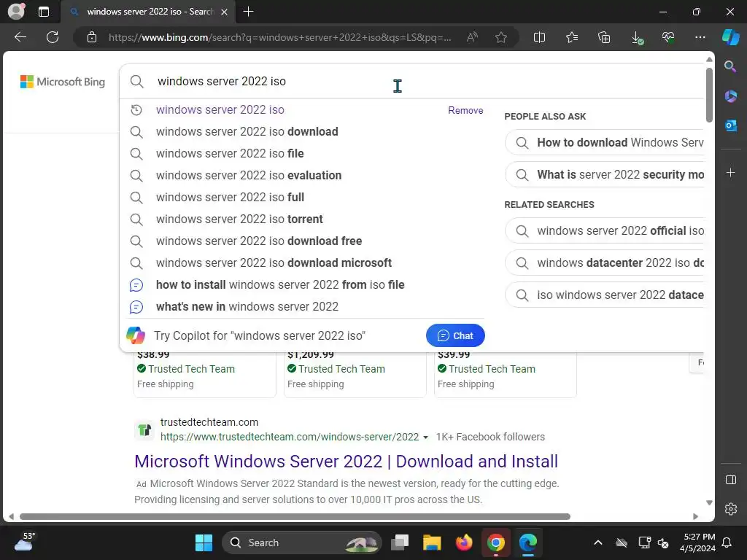Open sidebar settings gear
The width and height of the screenshot is (747, 560).
pyautogui.click(x=731, y=508)
